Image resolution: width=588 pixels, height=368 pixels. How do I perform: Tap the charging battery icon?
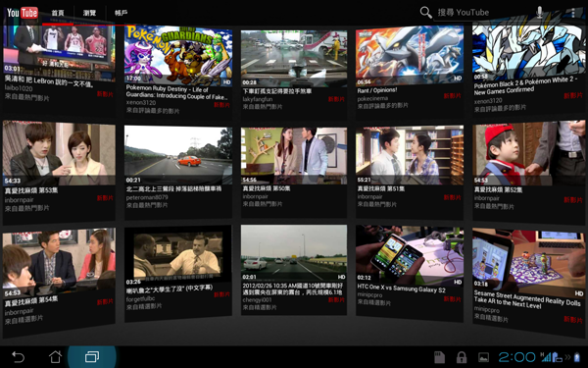pyautogui.click(x=577, y=357)
